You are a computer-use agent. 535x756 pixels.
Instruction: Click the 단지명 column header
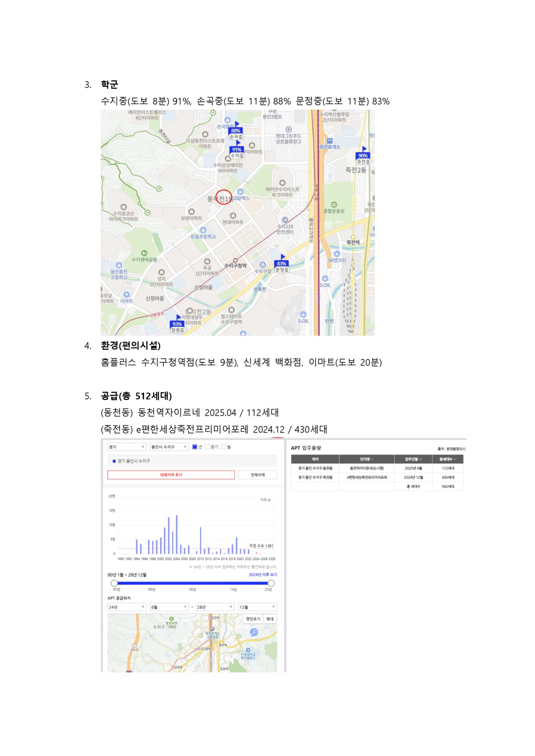(x=366, y=459)
